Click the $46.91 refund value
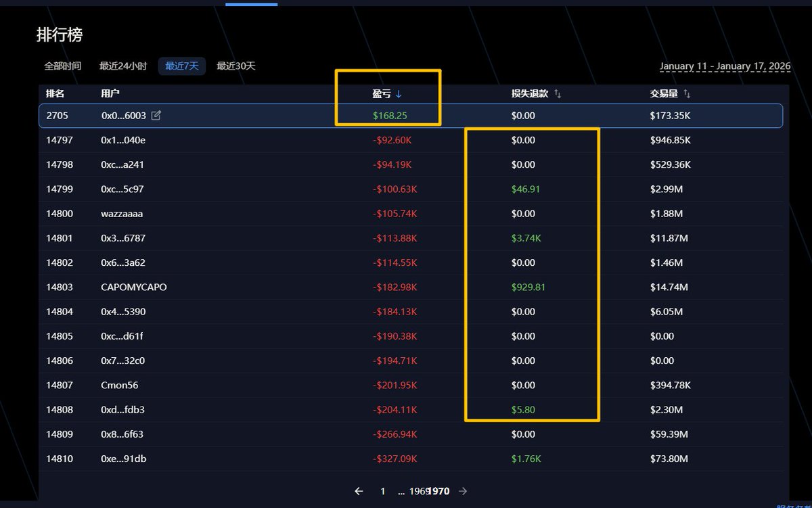Screen dimensions: 812x508 (526, 189)
